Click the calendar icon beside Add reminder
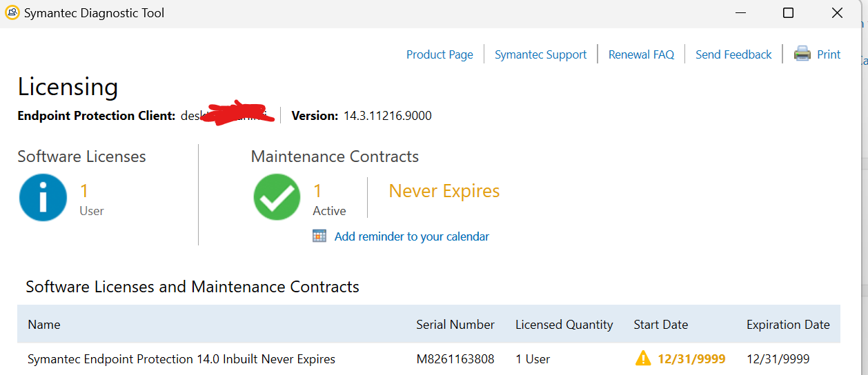The width and height of the screenshot is (868, 375). point(319,236)
